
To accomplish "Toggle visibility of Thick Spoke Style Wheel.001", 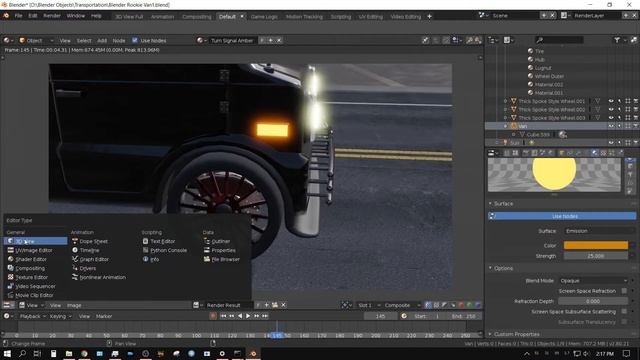I will point(611,101).
